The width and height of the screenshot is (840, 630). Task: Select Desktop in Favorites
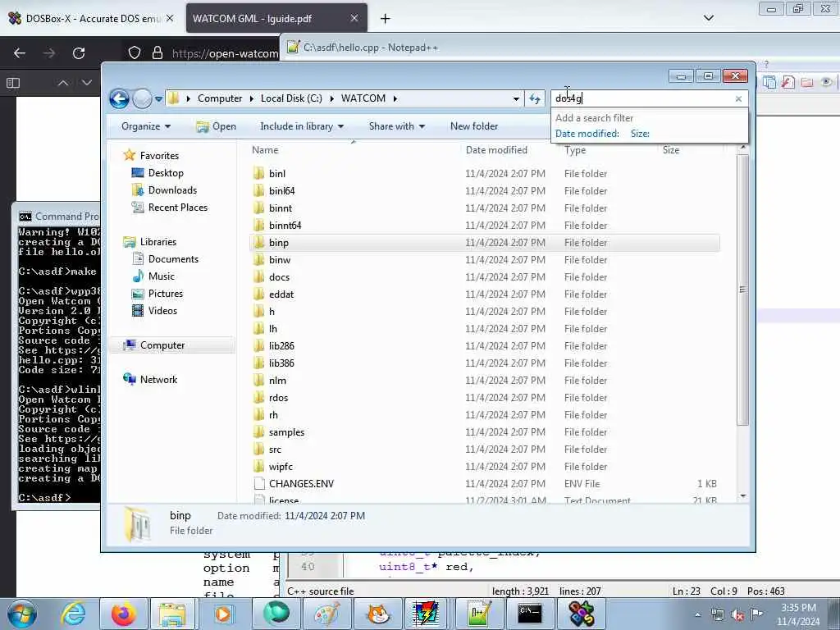click(x=166, y=173)
